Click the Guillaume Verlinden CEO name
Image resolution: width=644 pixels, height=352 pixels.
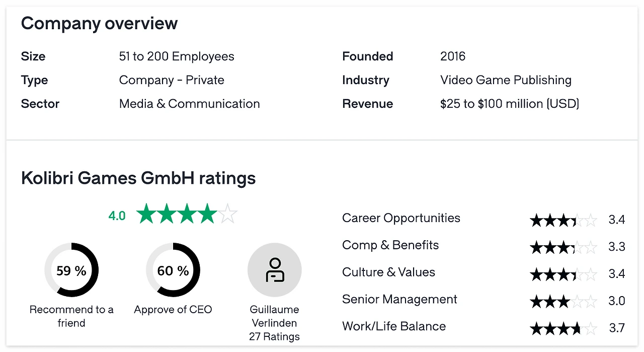coord(275,316)
